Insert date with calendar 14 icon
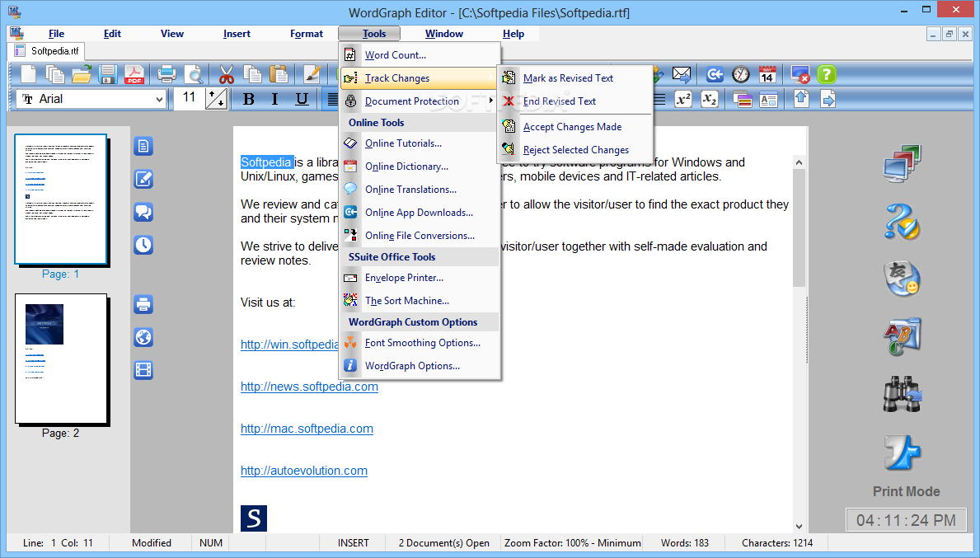This screenshot has height=558, width=980. pos(767,75)
